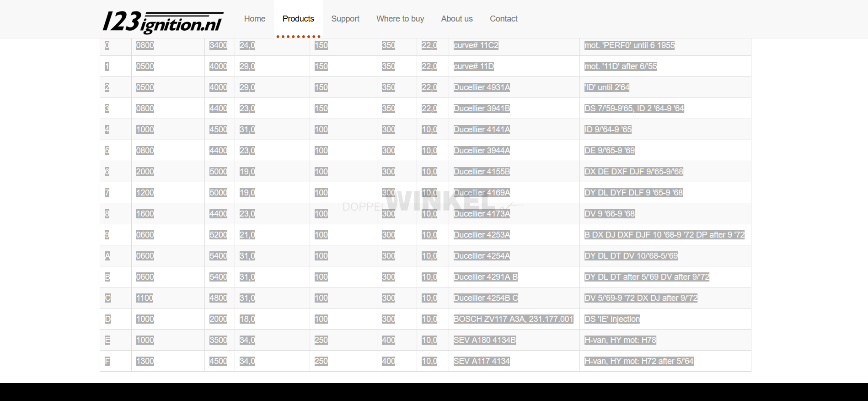868x401 pixels.
Task: Click value "3400" in row 0
Action: [x=219, y=45]
